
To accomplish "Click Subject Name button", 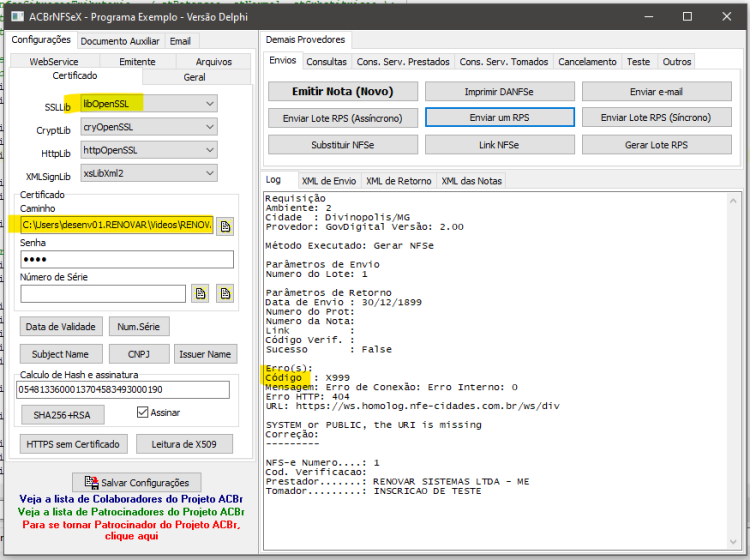I will tap(61, 354).
